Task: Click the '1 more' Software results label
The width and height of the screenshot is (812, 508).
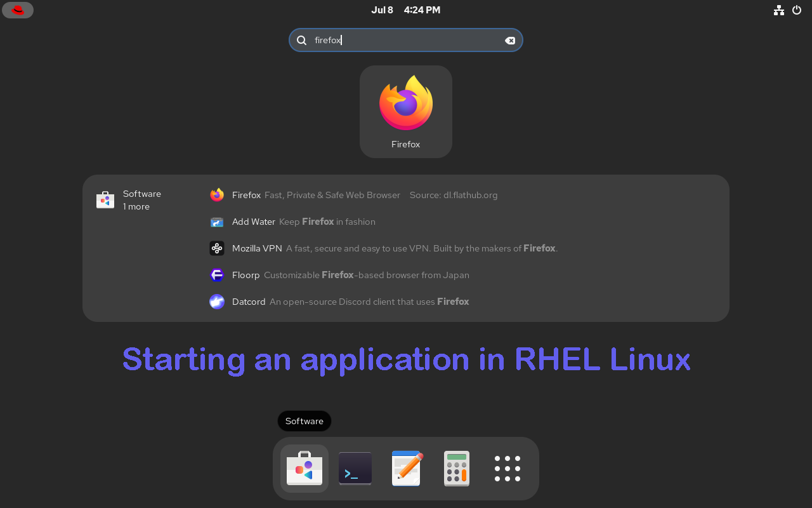Action: [136, 207]
